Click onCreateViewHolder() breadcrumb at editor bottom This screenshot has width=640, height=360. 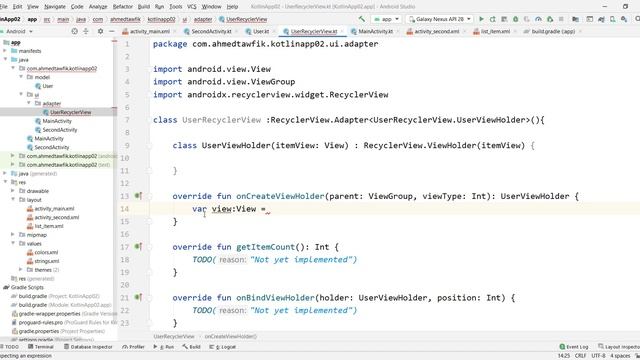click(231, 336)
